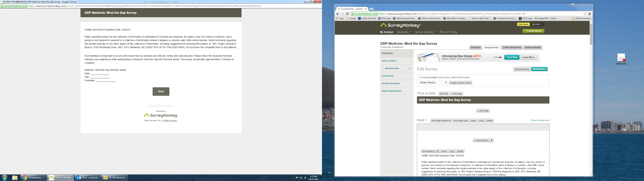Open the IQS-ODP account dropdown
The width and height of the screenshot is (644, 181).
(537, 24)
